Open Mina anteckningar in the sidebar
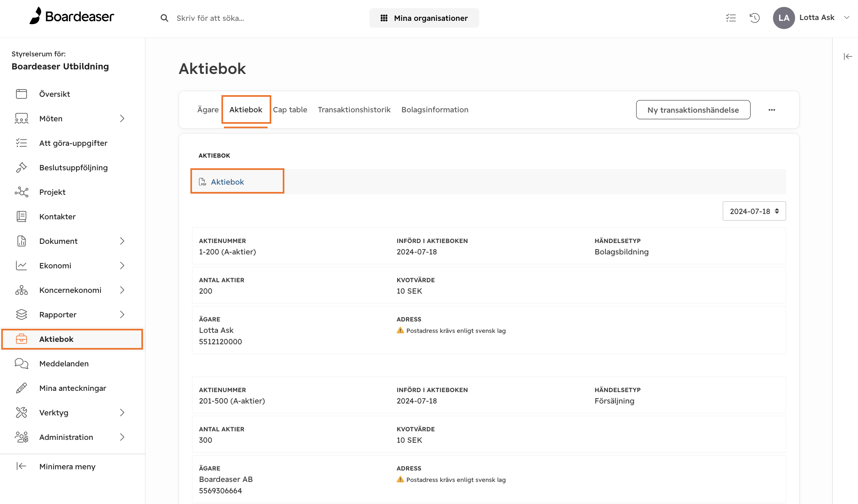Image resolution: width=858 pixels, height=504 pixels. pyautogui.click(x=73, y=388)
